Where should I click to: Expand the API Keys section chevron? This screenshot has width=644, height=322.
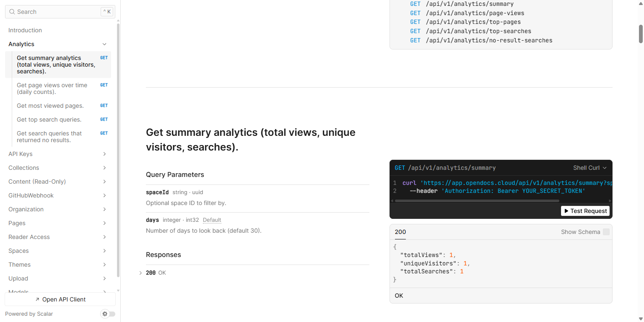104,154
